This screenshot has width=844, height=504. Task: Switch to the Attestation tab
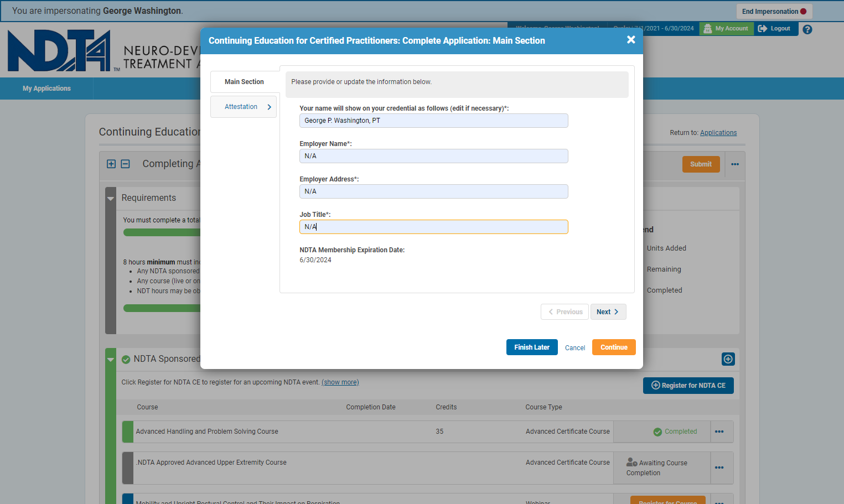244,107
